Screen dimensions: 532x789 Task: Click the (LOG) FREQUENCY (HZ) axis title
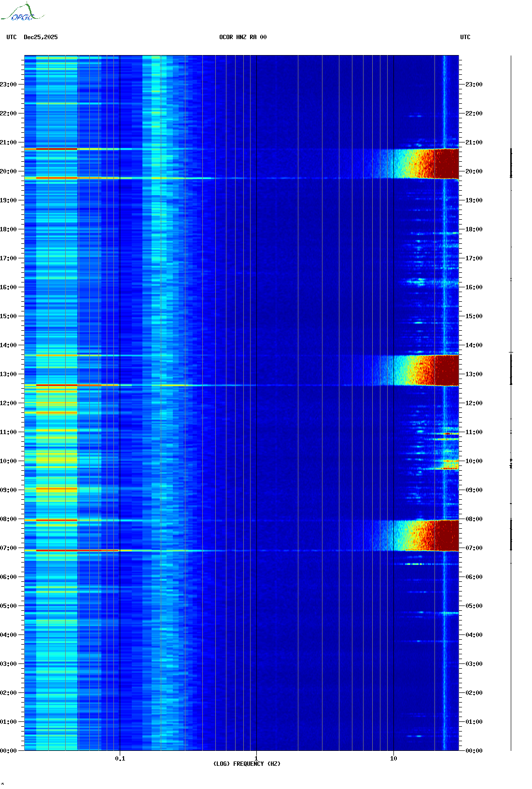tap(247, 764)
